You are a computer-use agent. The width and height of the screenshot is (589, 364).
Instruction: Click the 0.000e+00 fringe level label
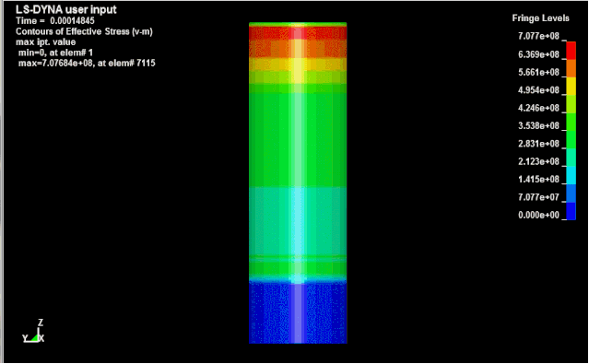538,216
